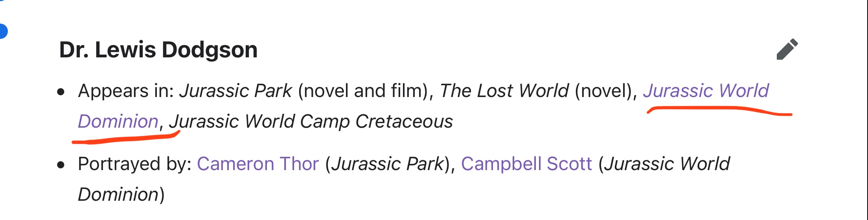The width and height of the screenshot is (868, 220).
Task: Open the Cameron Thor link
Action: (258, 164)
